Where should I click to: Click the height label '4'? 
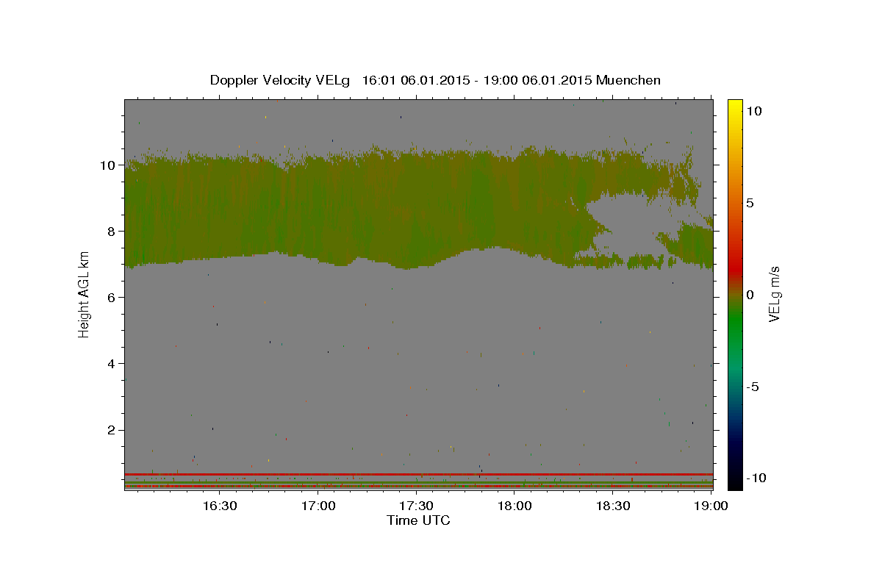112,364
